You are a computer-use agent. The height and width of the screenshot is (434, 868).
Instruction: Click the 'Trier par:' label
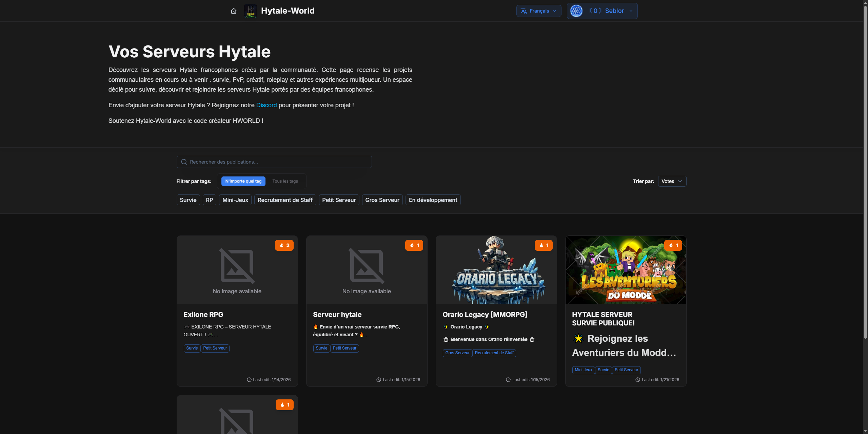click(x=644, y=181)
